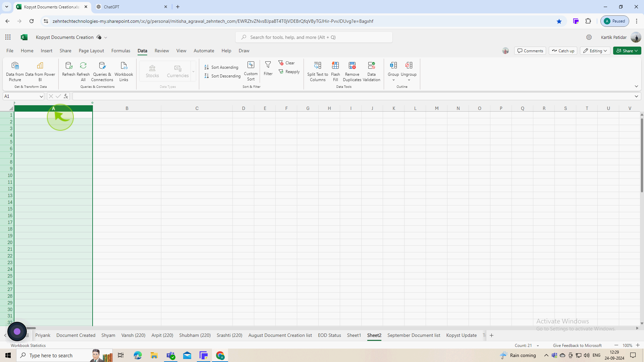Open Data Validation
Screen dimensions: 644x362
371,71
